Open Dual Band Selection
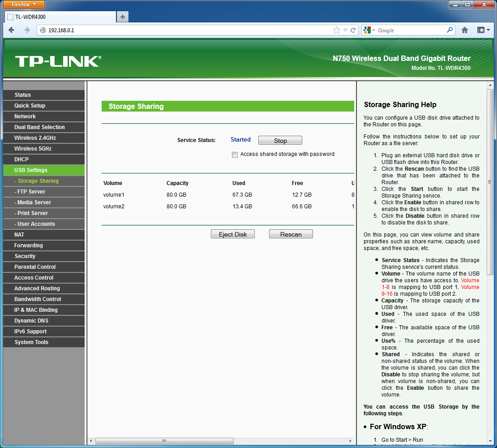Image resolution: width=497 pixels, height=448 pixels. tap(44, 127)
